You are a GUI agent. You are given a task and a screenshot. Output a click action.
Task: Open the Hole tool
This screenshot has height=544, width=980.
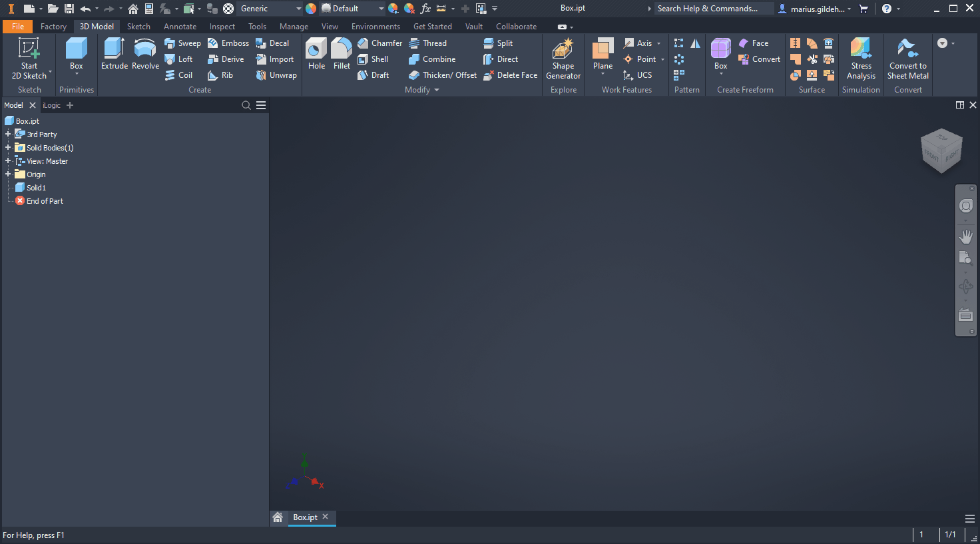tap(316, 53)
